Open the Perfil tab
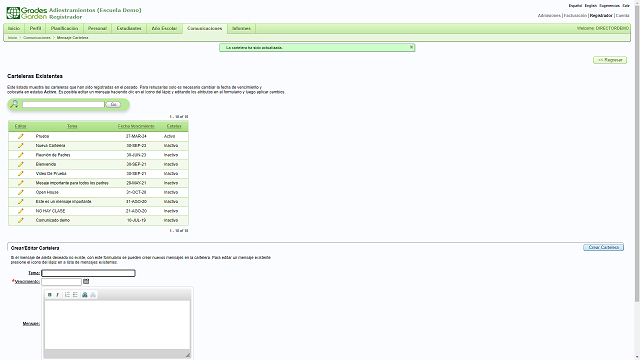Image resolution: width=640 pixels, height=360 pixels. pos(36,29)
